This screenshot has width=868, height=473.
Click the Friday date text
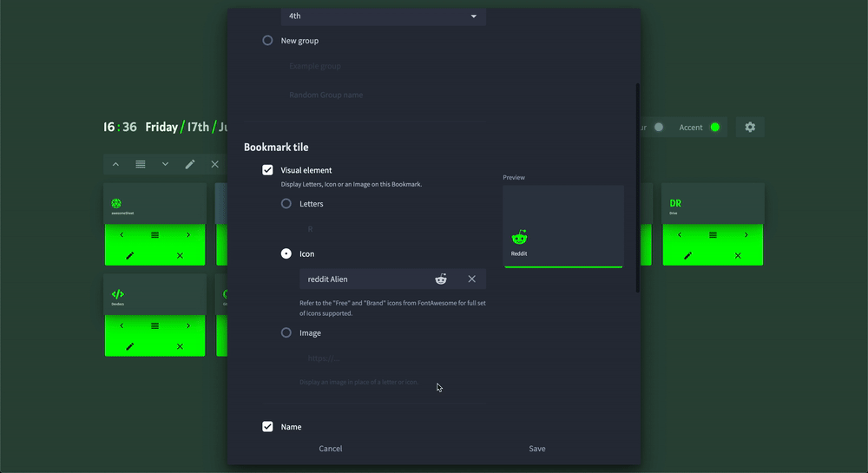point(161,128)
